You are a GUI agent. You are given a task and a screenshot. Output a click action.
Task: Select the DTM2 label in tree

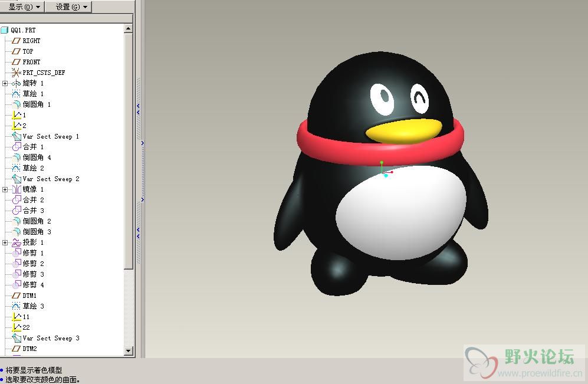[29, 349]
